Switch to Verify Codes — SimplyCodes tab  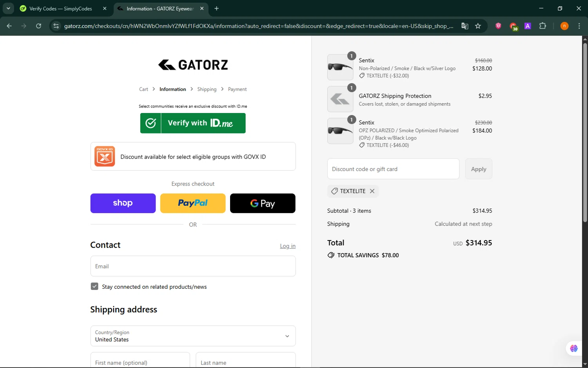60,9
